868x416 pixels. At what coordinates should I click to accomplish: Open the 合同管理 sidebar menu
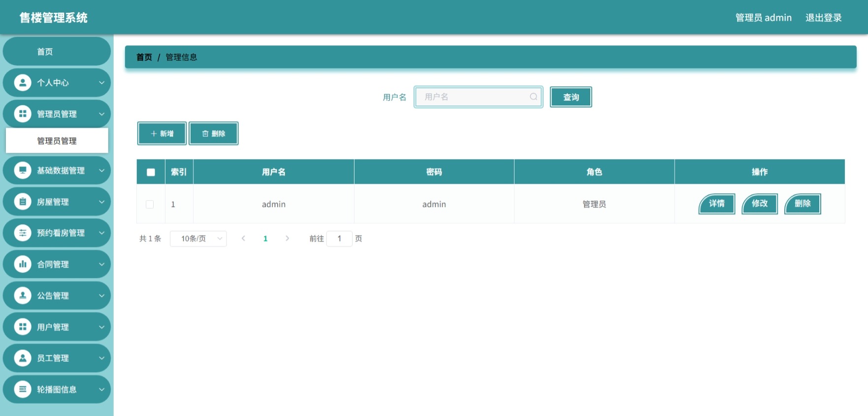[57, 264]
